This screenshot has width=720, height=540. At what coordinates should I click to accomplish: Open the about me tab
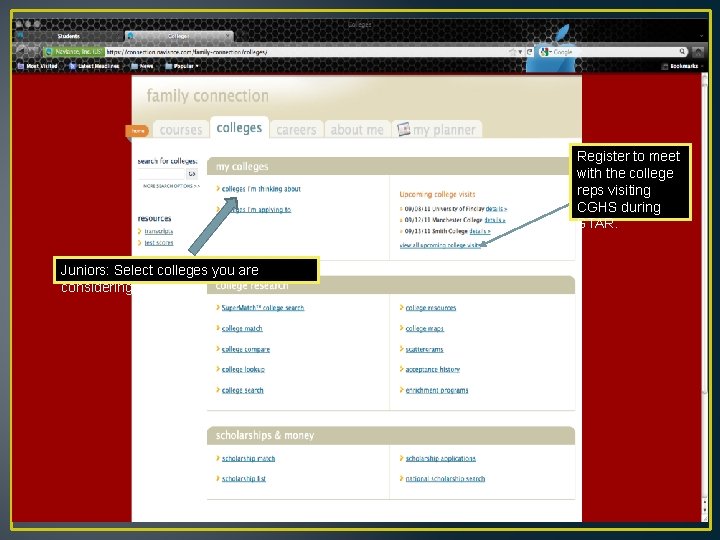(x=357, y=129)
